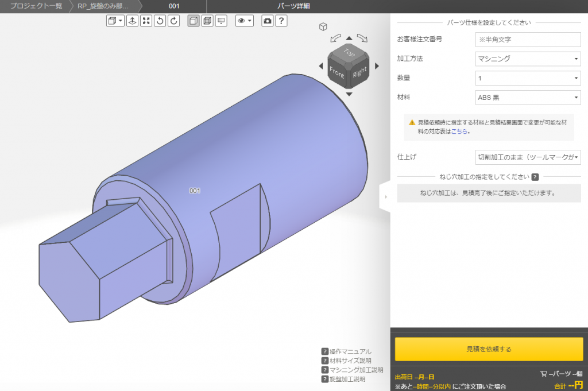This screenshot has height=391, width=588.
Task: Click the help icon beside ねじ穴加工の指定
Action: click(x=535, y=177)
